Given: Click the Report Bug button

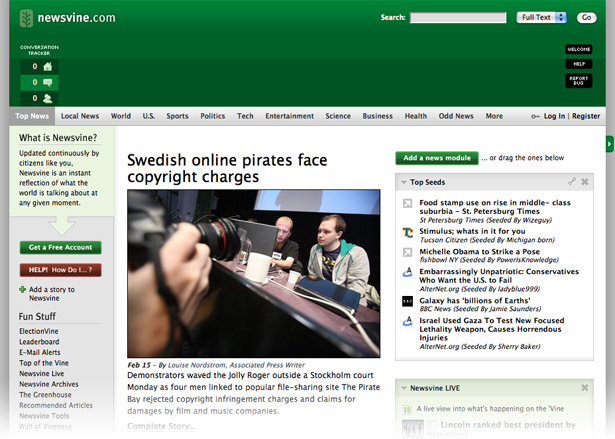Looking at the screenshot, I should (579, 80).
